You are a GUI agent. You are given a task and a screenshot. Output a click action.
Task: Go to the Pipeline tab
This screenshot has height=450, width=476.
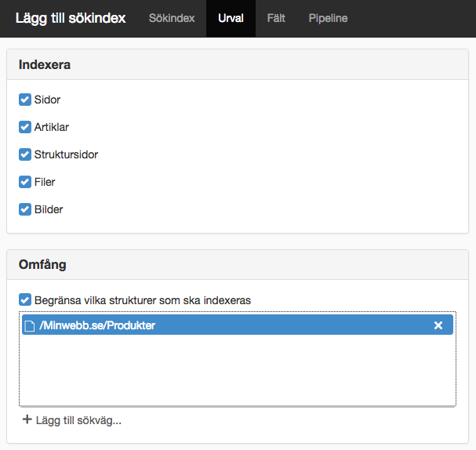pos(328,18)
